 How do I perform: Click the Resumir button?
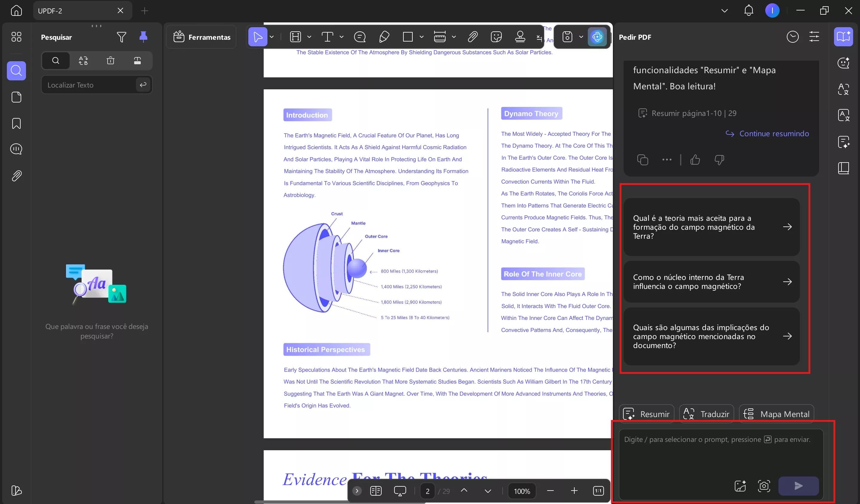(x=646, y=414)
